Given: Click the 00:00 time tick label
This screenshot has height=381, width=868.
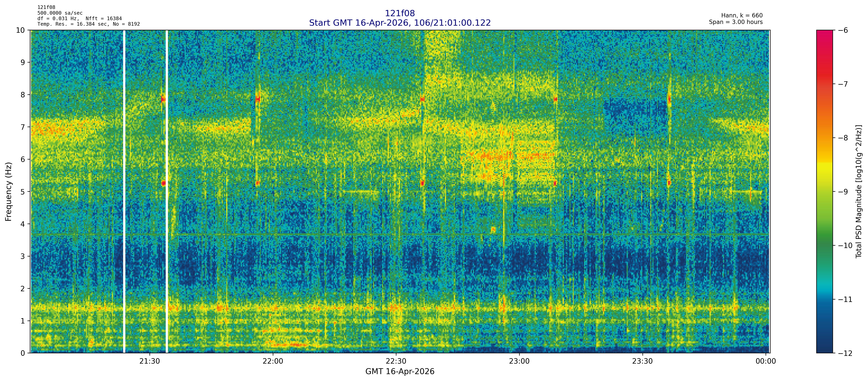Looking at the screenshot, I should (x=766, y=362).
